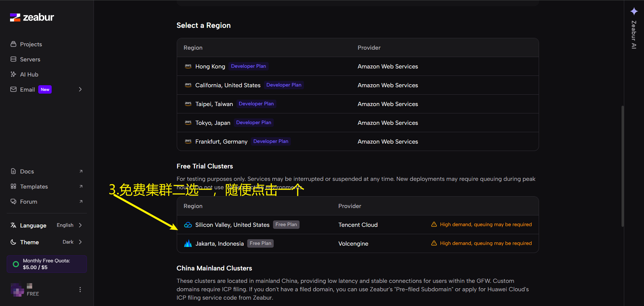Click the Servers icon in sidebar

tap(13, 59)
